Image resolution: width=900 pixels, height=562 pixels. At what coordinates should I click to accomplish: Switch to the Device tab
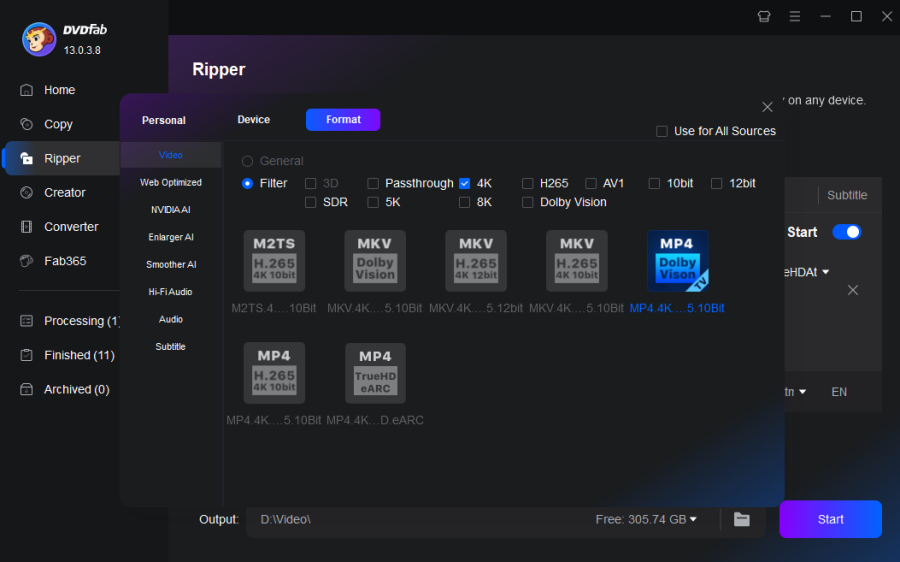(254, 119)
